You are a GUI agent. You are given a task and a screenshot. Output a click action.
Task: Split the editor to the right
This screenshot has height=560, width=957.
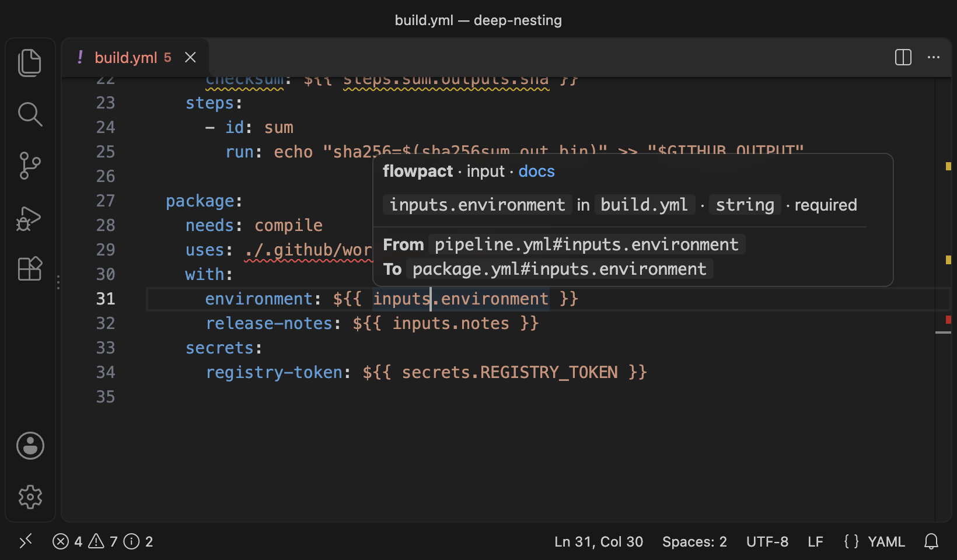(x=903, y=57)
